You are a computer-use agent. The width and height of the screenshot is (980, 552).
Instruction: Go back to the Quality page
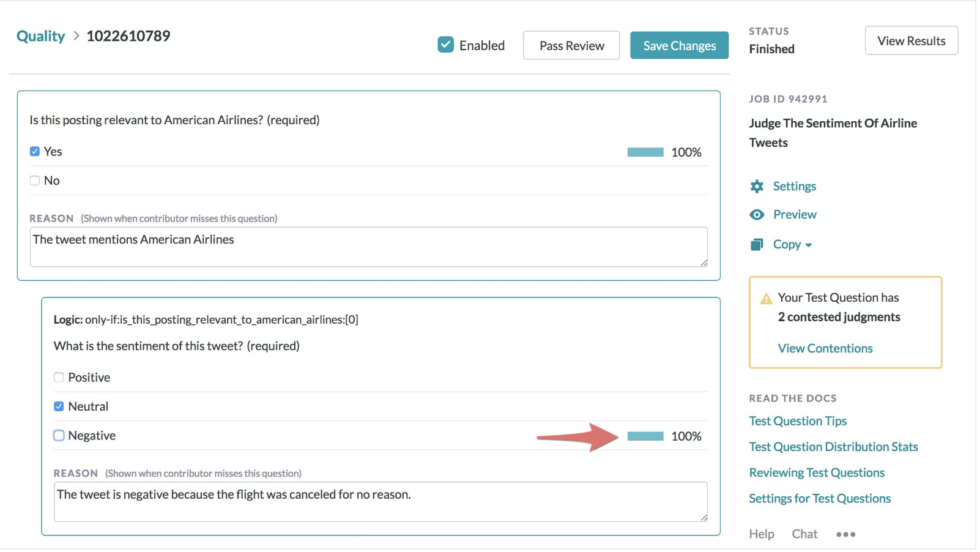[40, 36]
